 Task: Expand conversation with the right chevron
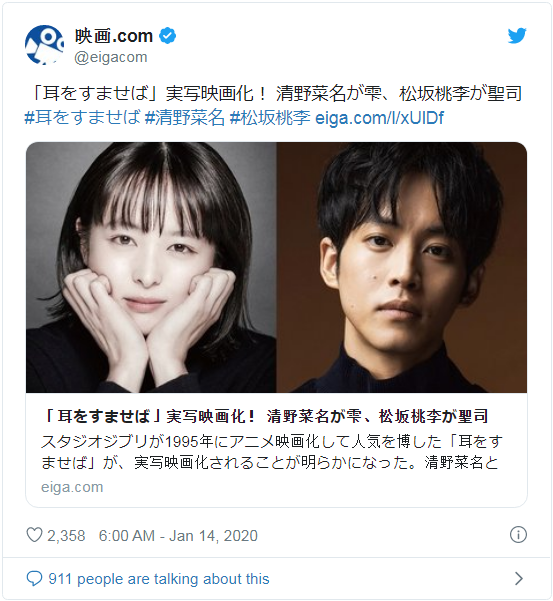(519, 578)
